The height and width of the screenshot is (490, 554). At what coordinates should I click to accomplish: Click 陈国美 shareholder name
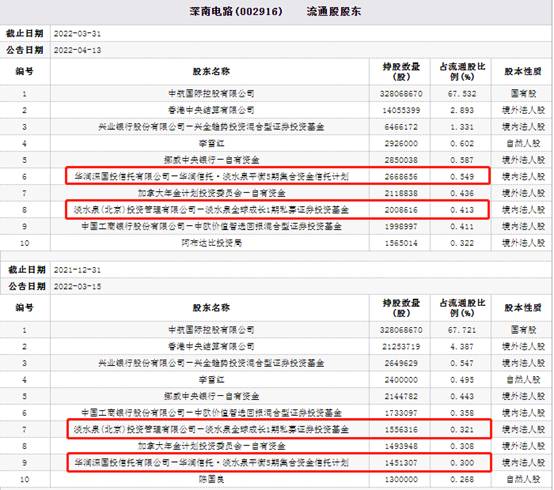211,479
